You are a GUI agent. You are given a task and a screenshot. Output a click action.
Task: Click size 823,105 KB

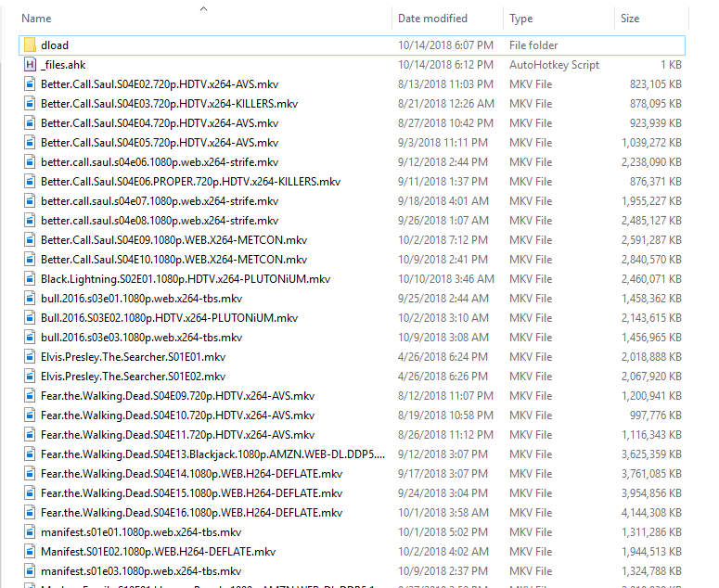(x=656, y=84)
